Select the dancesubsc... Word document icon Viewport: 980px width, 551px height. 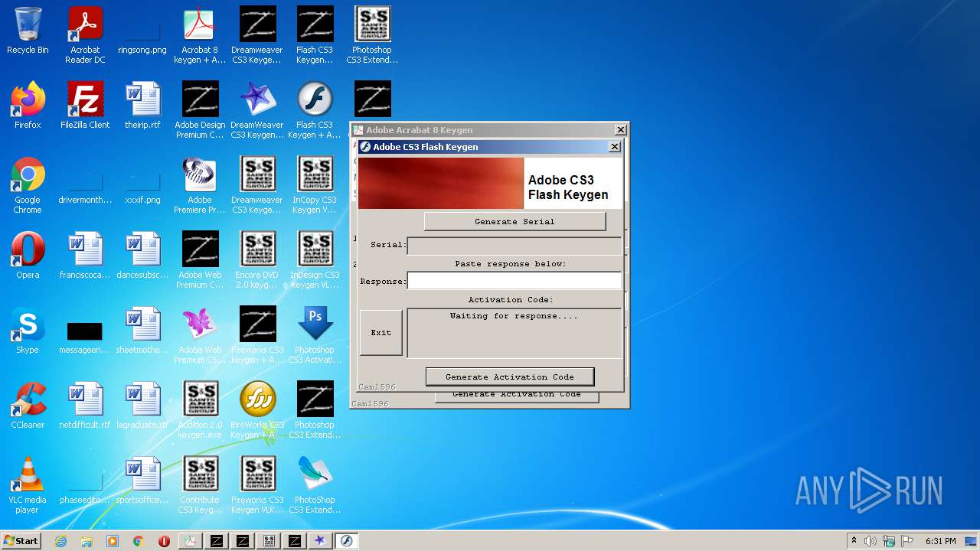pyautogui.click(x=142, y=256)
